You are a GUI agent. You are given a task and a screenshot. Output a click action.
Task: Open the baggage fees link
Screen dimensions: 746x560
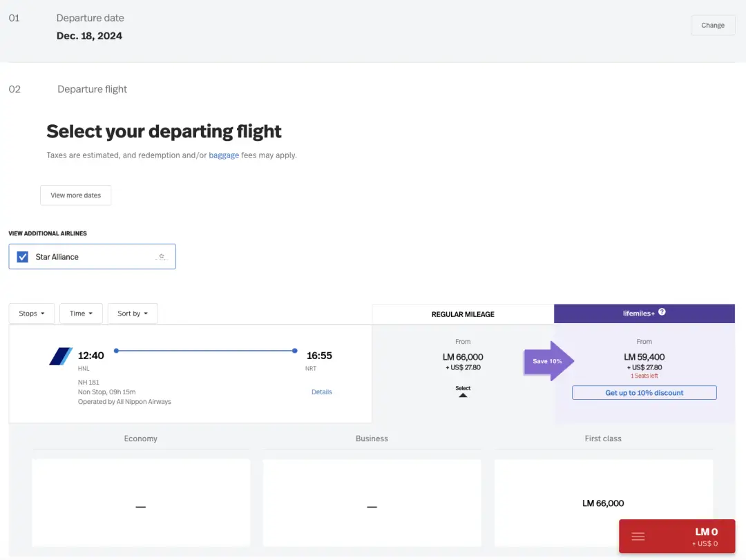224,155
